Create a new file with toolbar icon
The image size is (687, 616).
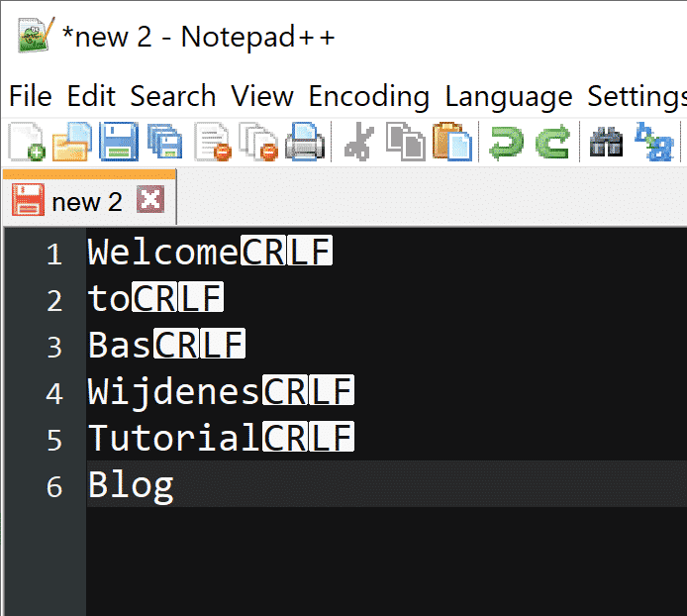(27, 144)
